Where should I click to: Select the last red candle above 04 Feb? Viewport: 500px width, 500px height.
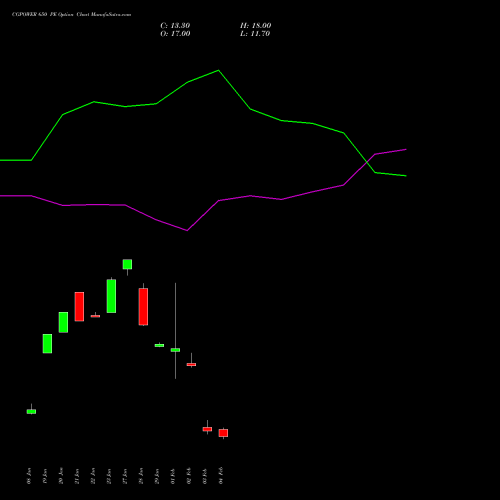pyautogui.click(x=223, y=433)
